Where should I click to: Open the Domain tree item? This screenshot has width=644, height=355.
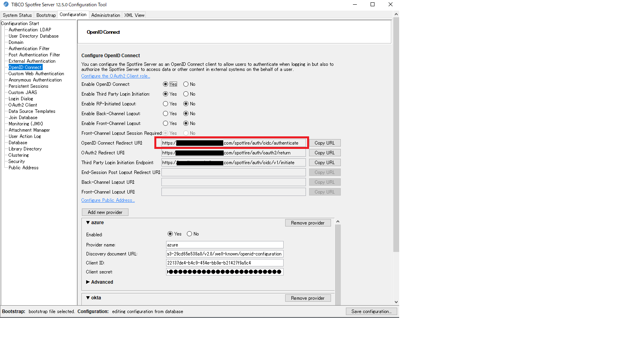(16, 42)
